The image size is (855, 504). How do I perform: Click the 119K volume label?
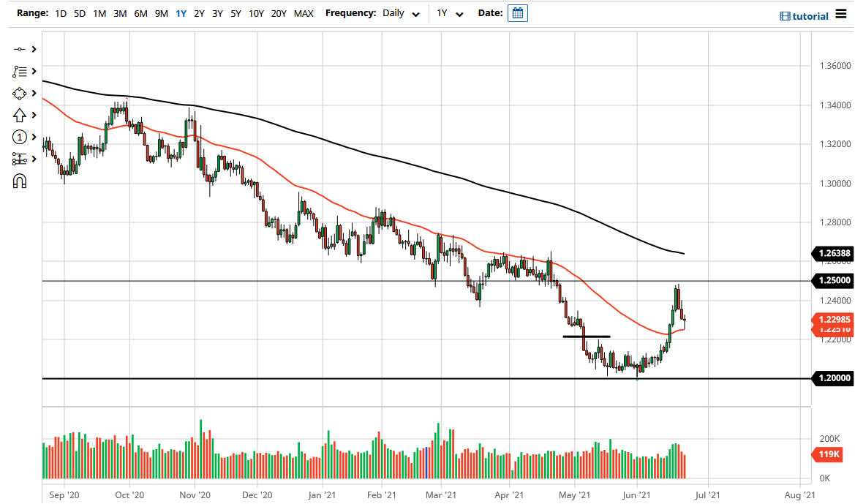(827, 455)
